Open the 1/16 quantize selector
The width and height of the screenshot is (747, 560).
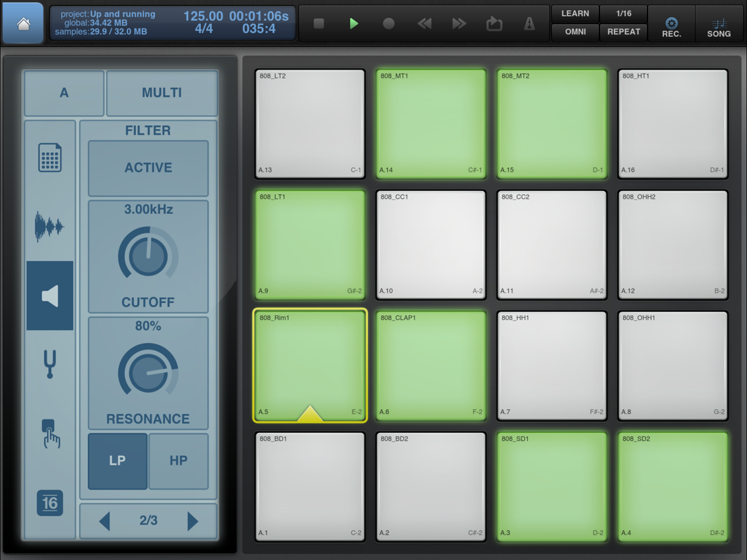pos(623,14)
